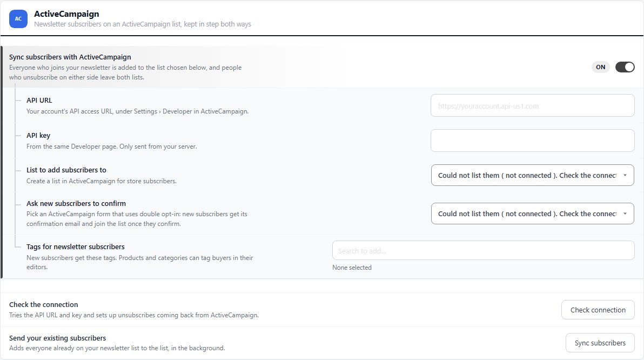Click the Tags for newsletter subscribers label
This screenshot has width=644, height=360.
(76, 246)
